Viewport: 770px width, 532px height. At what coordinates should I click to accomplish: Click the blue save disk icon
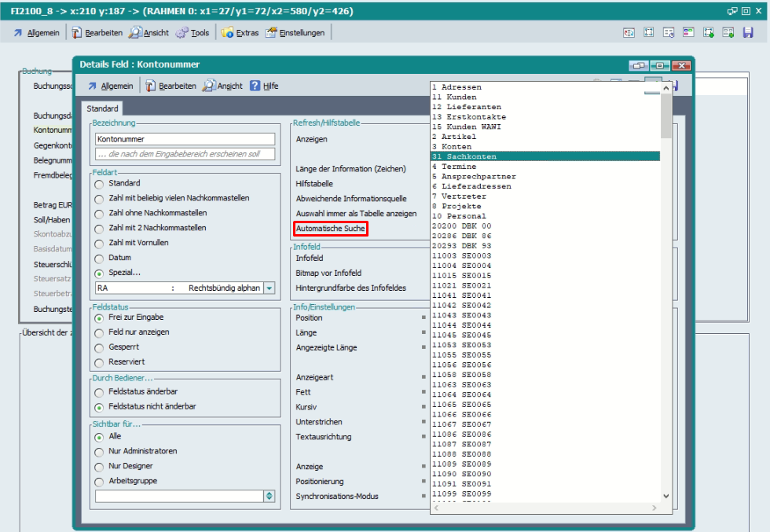click(747, 33)
